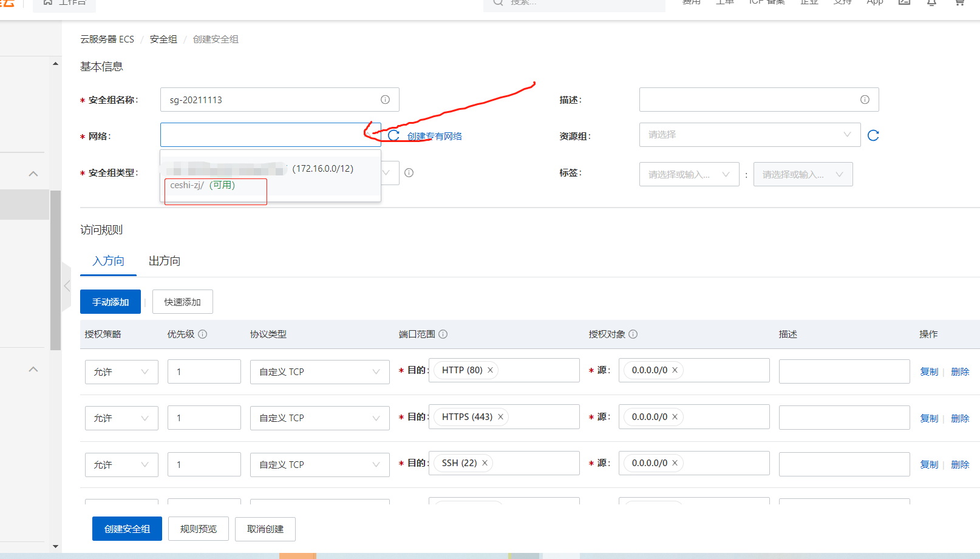Copy the HTTPS (443) rule with 复制

929,419
